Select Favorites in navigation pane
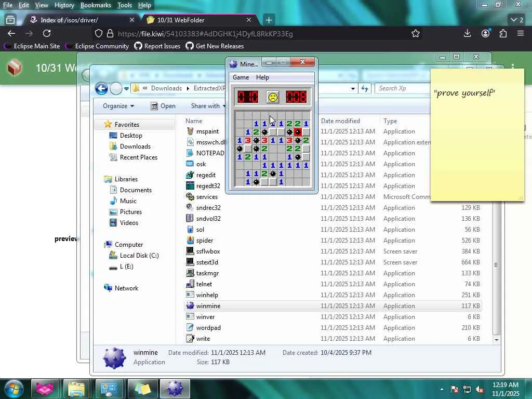532x399 pixels. coord(127,125)
